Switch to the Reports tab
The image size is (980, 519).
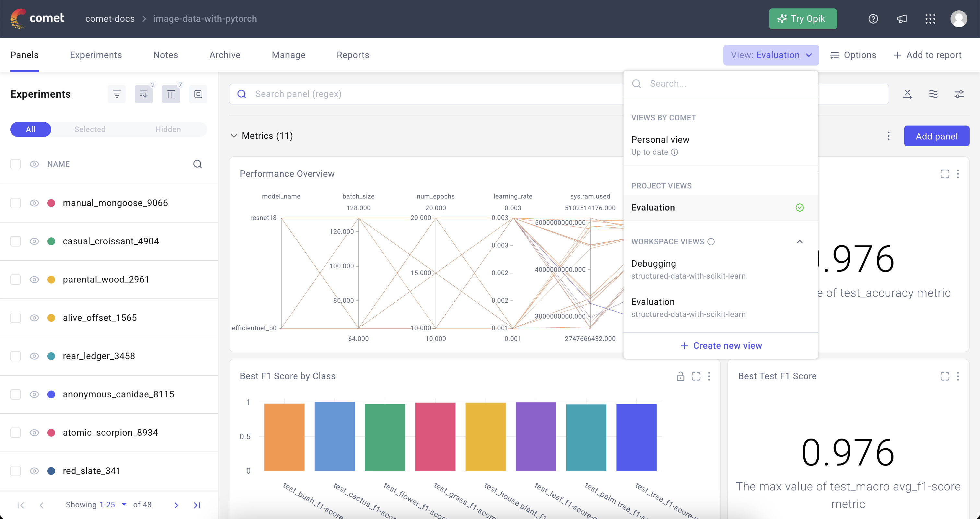point(353,55)
